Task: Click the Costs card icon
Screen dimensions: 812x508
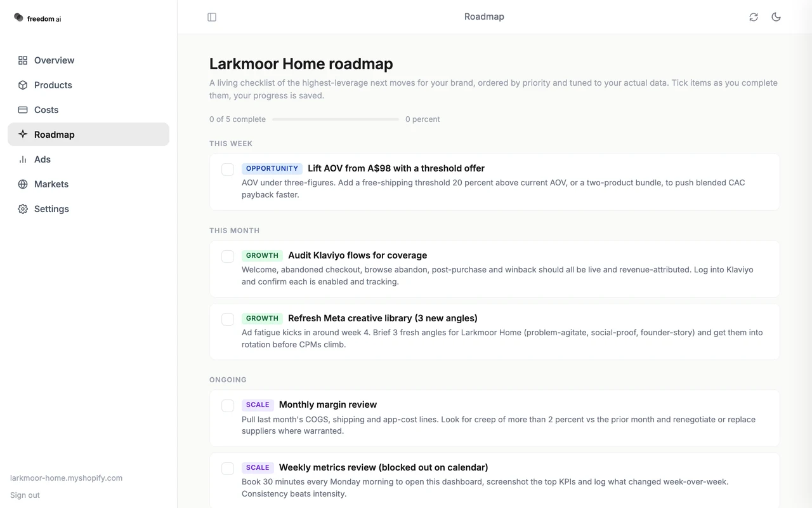Action: 23,110
